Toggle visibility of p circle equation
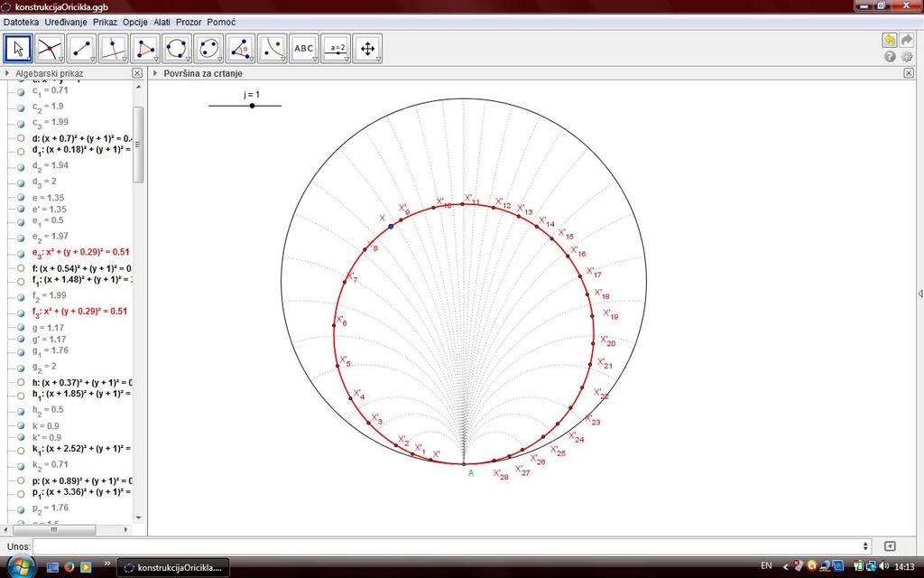Screen dimensions: 924x578 pyautogui.click(x=21, y=480)
